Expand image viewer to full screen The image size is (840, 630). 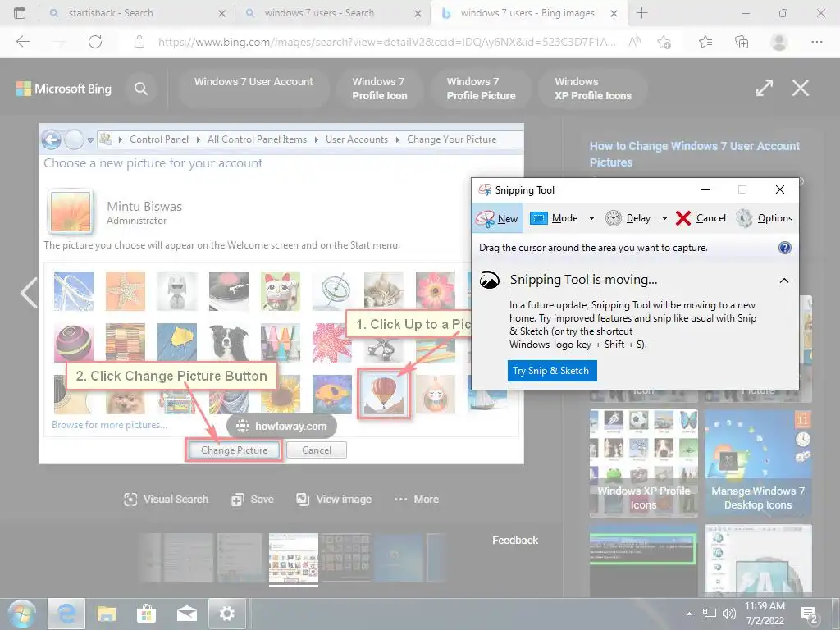pyautogui.click(x=765, y=88)
